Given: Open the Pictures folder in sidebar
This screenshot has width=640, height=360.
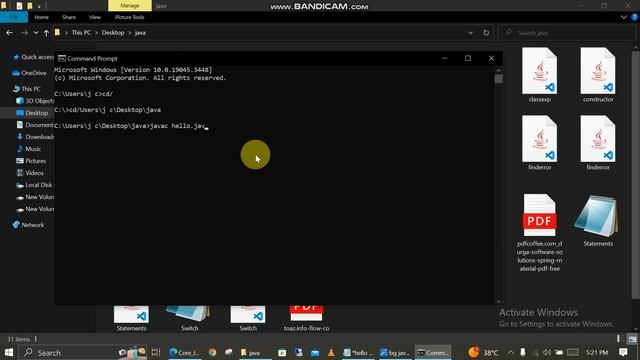Looking at the screenshot, I should pos(31,161).
